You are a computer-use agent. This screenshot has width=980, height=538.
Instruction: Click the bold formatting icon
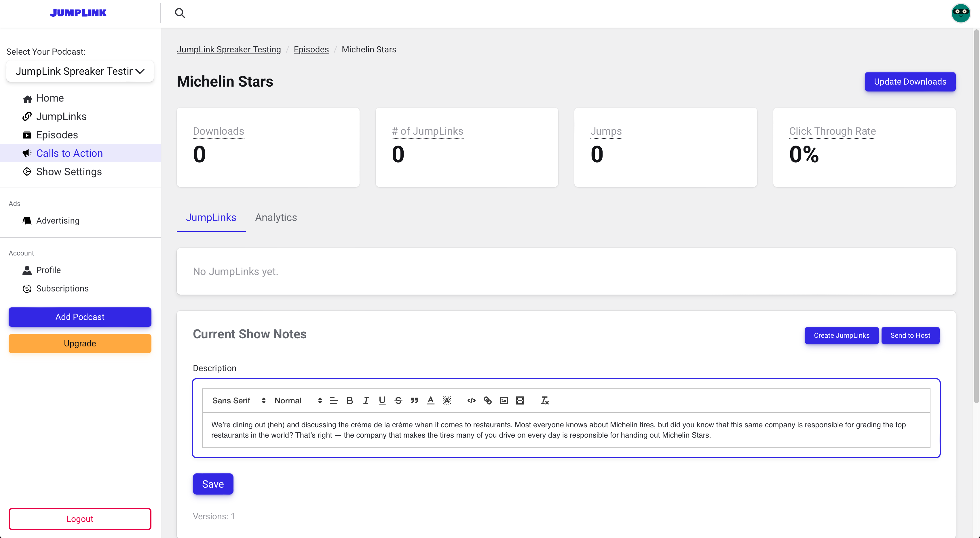(350, 400)
